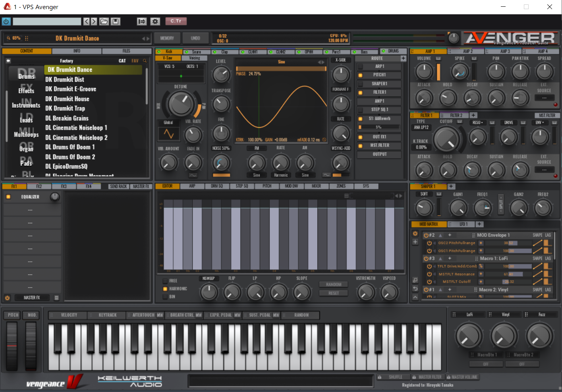Screen dimensions: 562x392
Task: Open the Harmonic RATE dropdown
Action: [281, 175]
